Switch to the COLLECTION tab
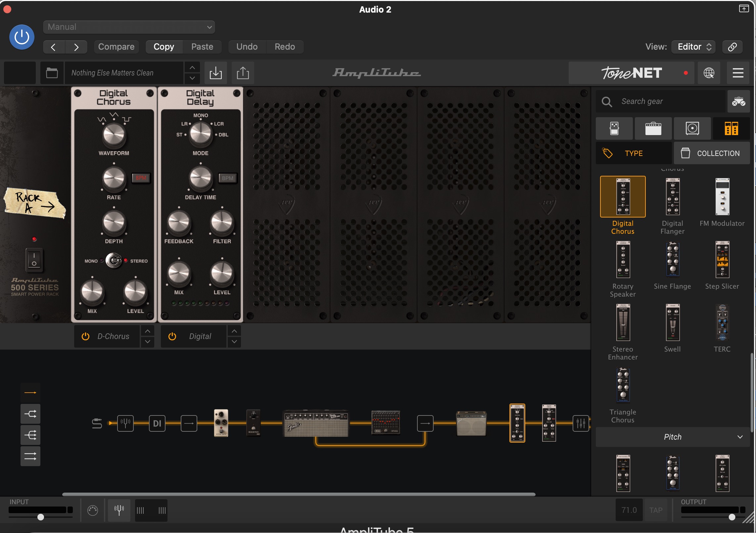The width and height of the screenshot is (756, 533). (712, 153)
